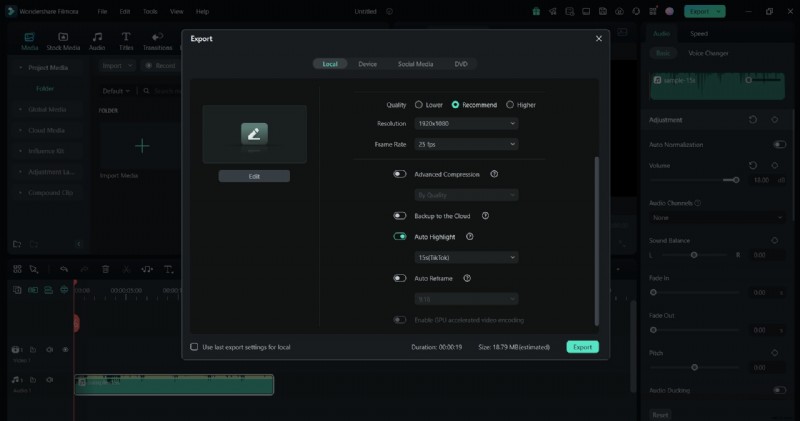Click the Titles tool icon
This screenshot has width=800, height=421.
click(126, 40)
